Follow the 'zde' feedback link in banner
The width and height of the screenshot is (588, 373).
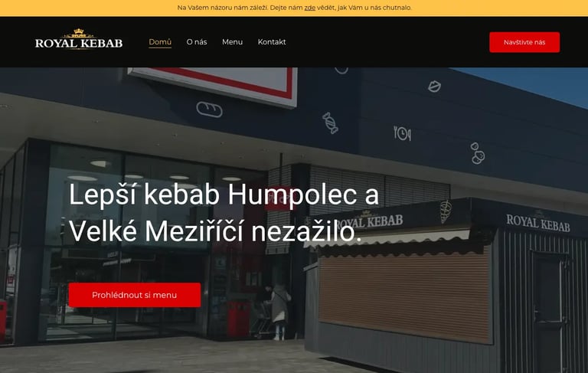point(310,8)
